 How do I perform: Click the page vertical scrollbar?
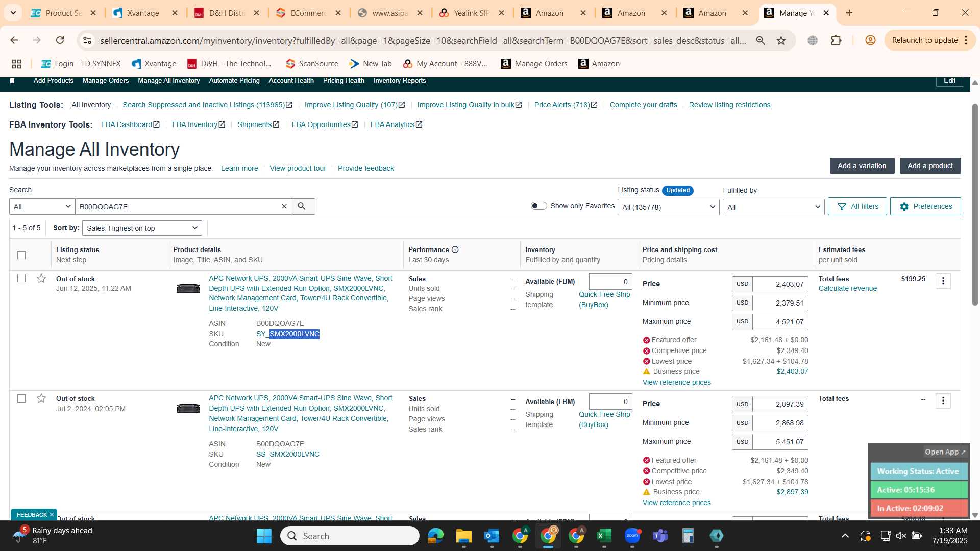pos(975,204)
